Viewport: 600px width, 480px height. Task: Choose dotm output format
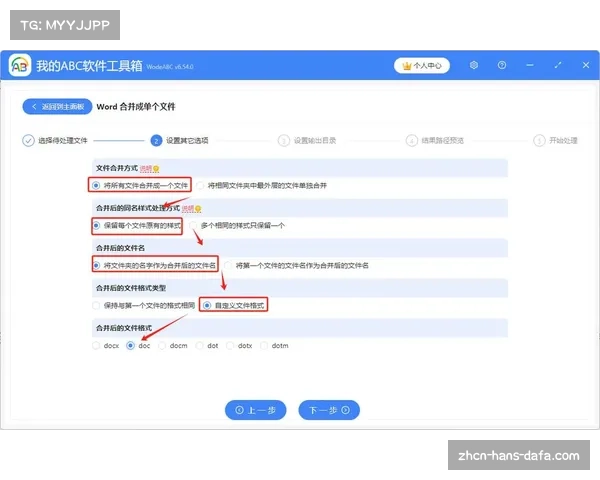[x=274, y=346]
